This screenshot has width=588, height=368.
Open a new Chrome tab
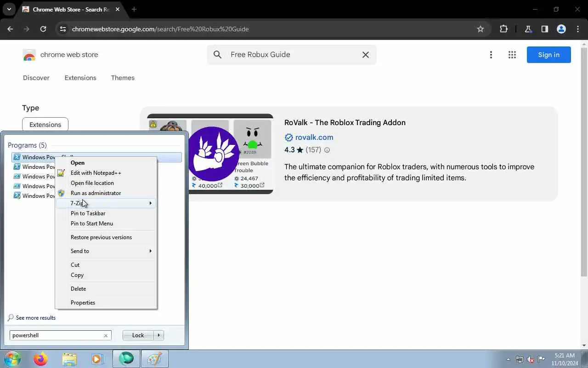(x=134, y=9)
